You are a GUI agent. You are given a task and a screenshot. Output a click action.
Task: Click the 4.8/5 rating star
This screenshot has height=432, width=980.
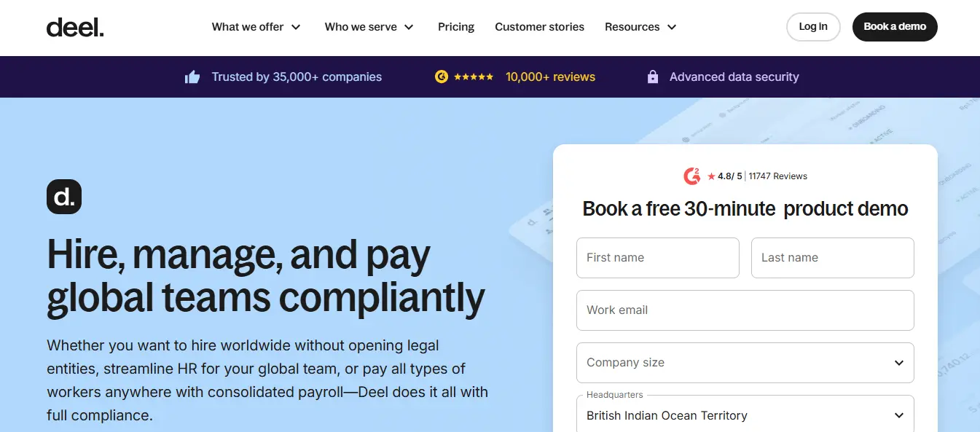click(710, 176)
